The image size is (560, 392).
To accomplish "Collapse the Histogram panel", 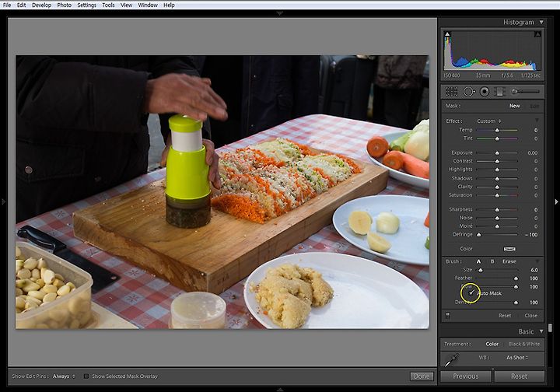I will tap(541, 22).
